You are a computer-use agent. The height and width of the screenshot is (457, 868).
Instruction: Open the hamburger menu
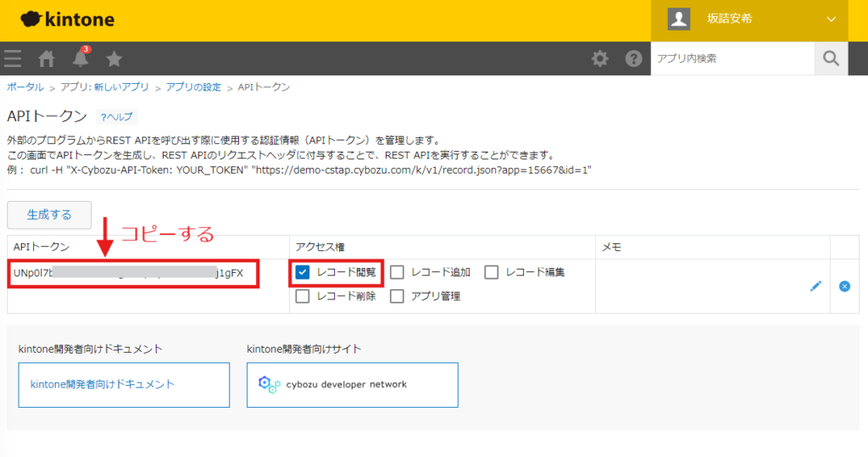[x=13, y=59]
